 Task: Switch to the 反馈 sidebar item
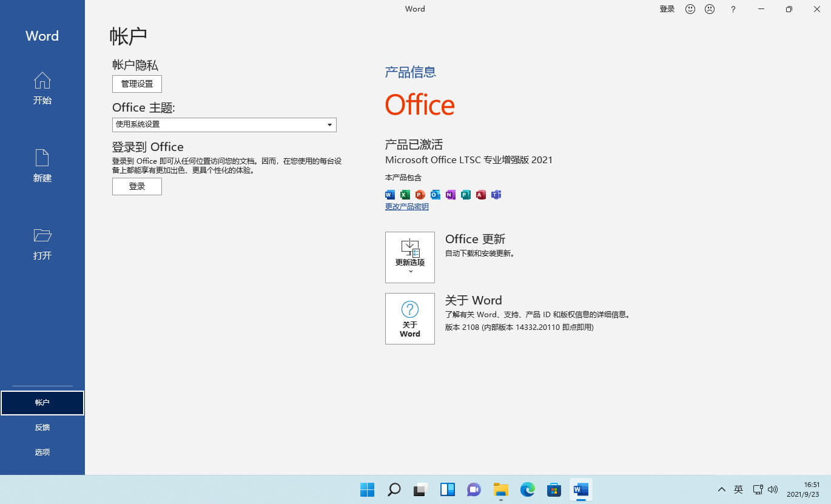(42, 427)
